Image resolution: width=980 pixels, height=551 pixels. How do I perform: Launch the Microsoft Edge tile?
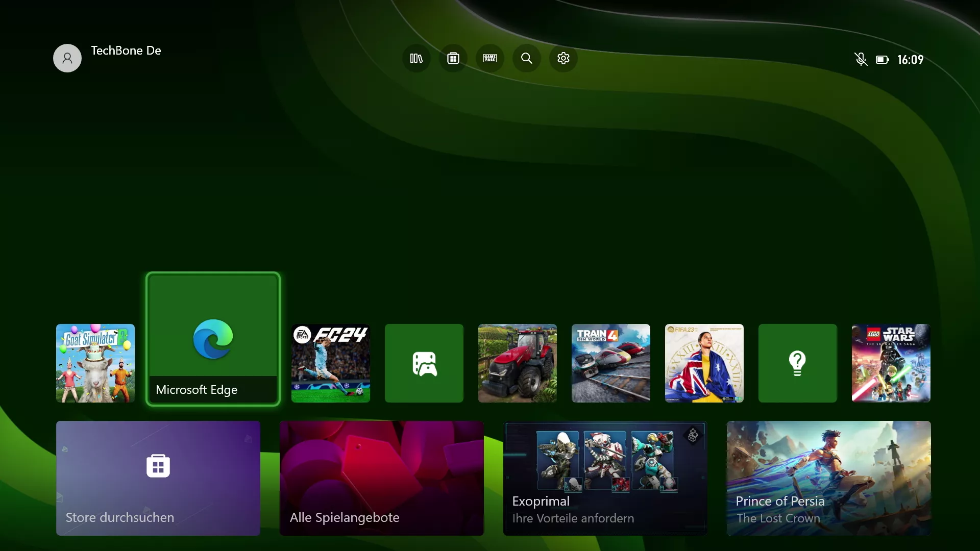pos(213,339)
